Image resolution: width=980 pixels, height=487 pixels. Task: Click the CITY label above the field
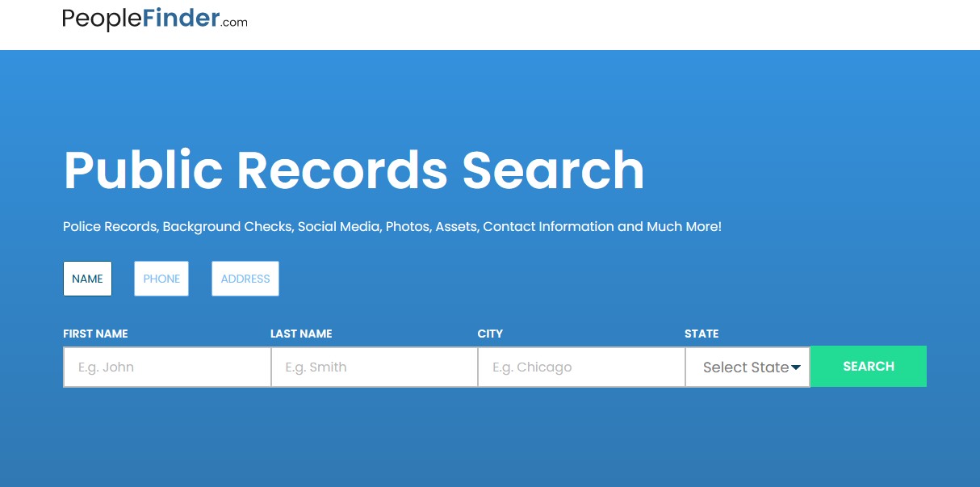490,334
